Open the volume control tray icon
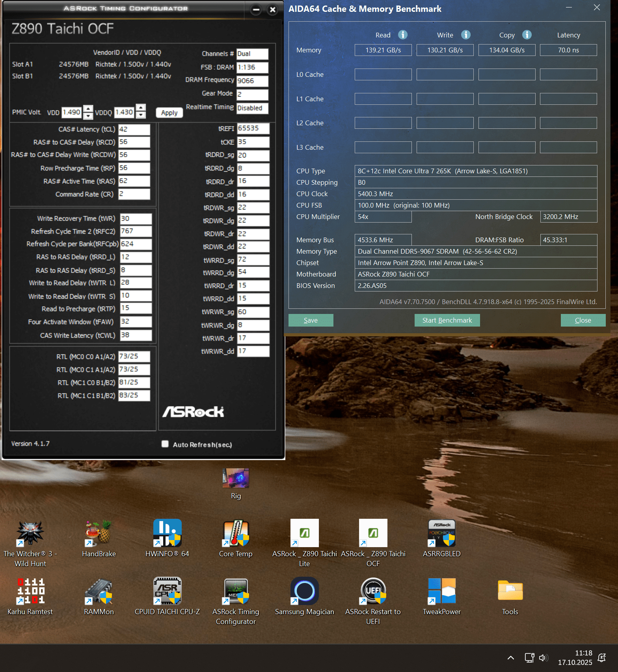Screen dimensions: 618x672 click(544, 657)
